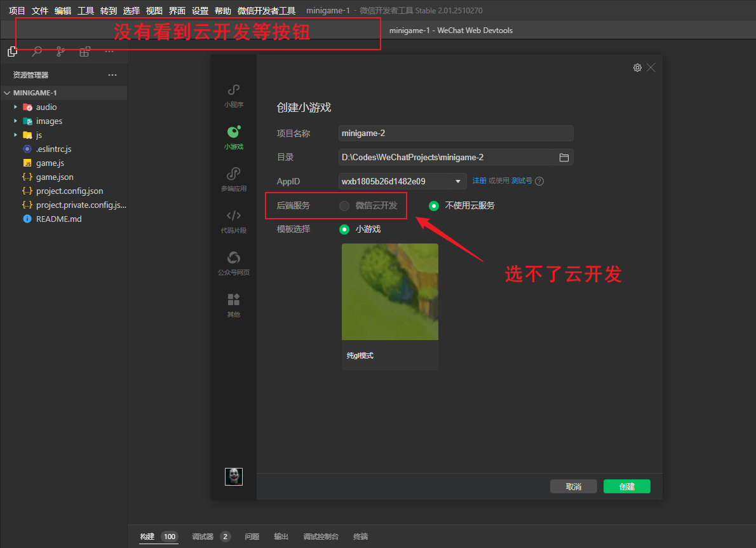
Task: Open the 工具 menu
Action: point(86,11)
